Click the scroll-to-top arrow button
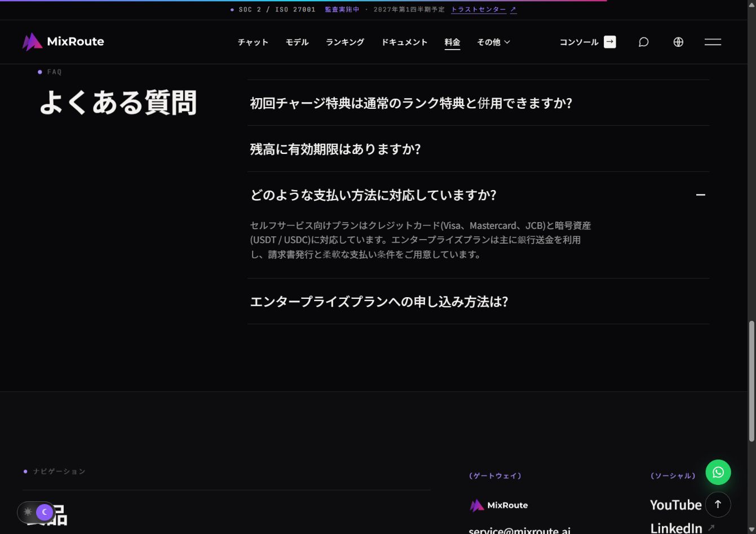756x534 pixels. tap(718, 505)
